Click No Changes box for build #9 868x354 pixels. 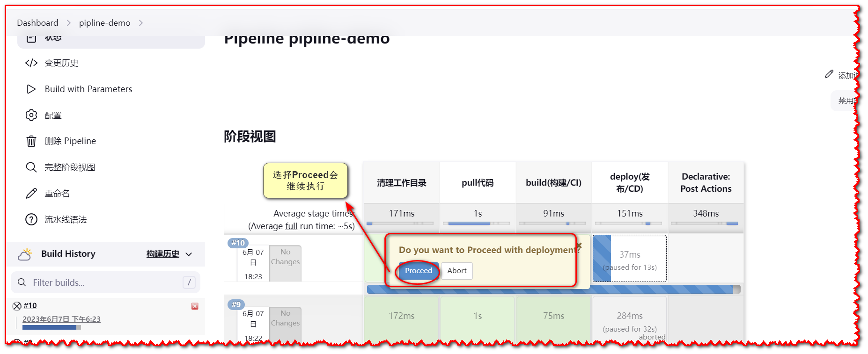point(285,324)
